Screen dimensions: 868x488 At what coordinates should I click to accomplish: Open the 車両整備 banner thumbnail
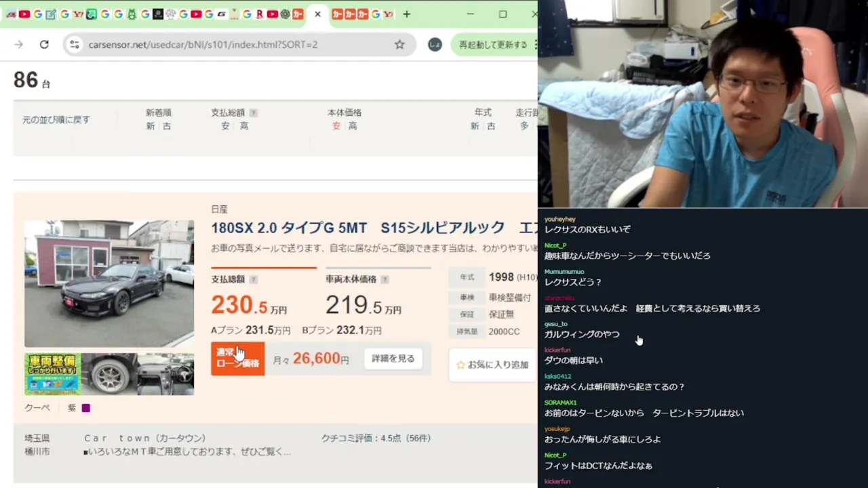coord(53,373)
